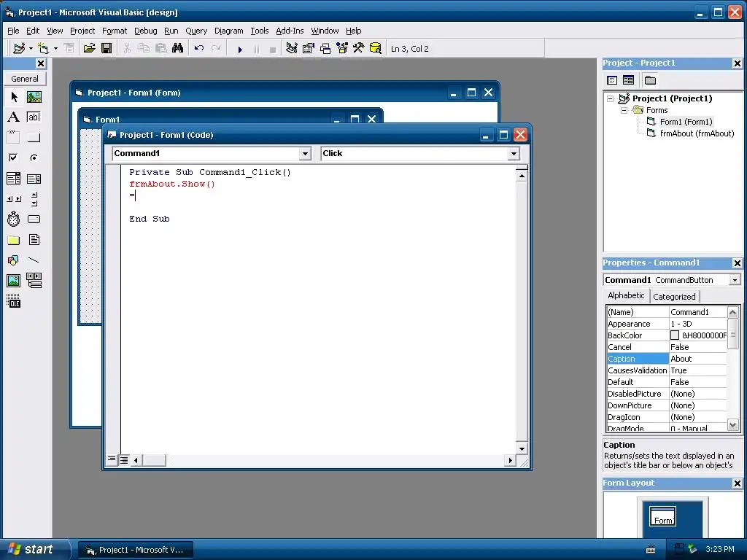Click the Undo toolbar icon
Image resolution: width=747 pixels, height=560 pixels.
click(199, 48)
